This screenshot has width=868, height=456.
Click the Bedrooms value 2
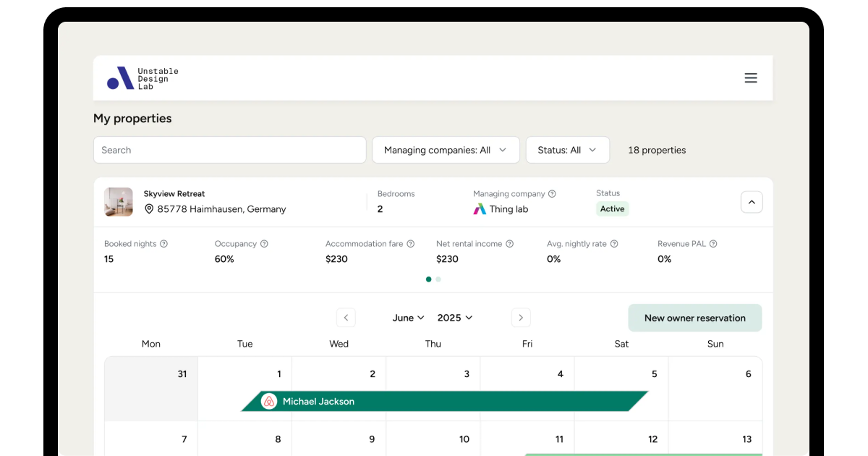[380, 209]
